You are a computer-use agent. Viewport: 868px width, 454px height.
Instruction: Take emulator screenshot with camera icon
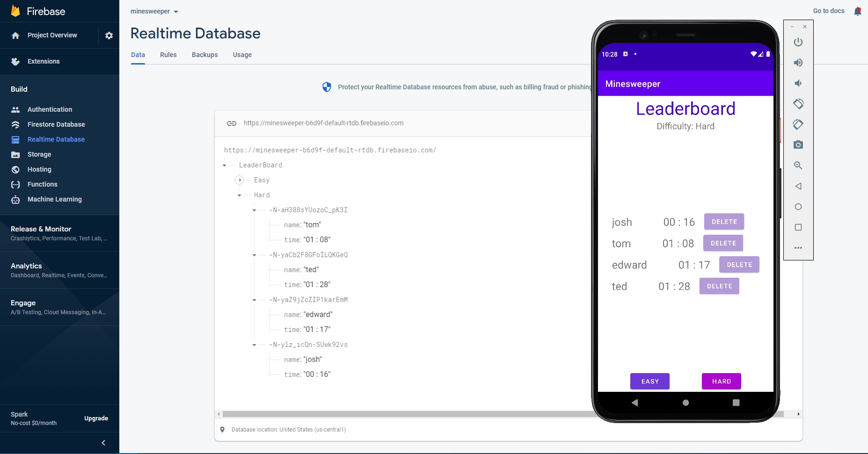click(798, 145)
